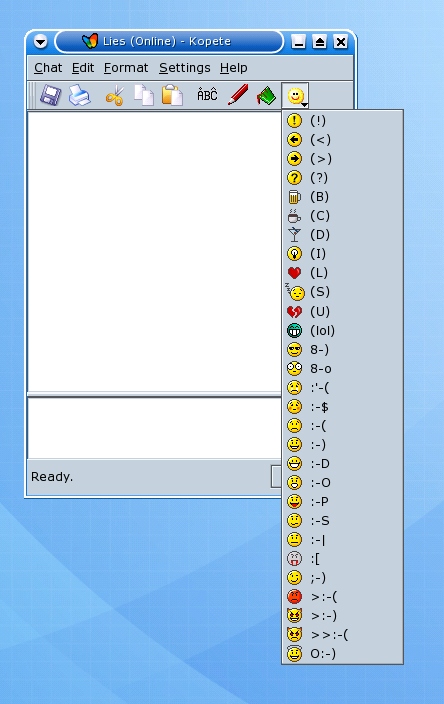Open the Settings menu

click(x=185, y=68)
